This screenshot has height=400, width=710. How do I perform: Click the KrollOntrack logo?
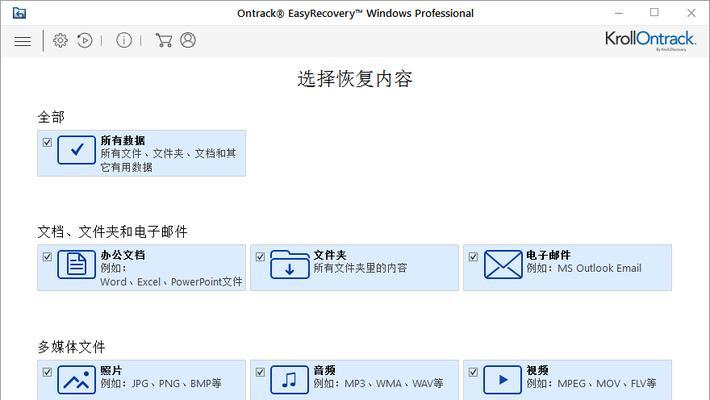pos(650,41)
